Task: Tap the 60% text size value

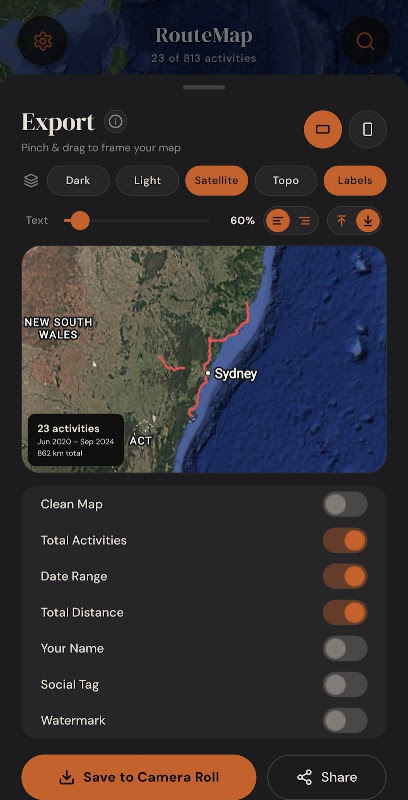Action: [242, 221]
